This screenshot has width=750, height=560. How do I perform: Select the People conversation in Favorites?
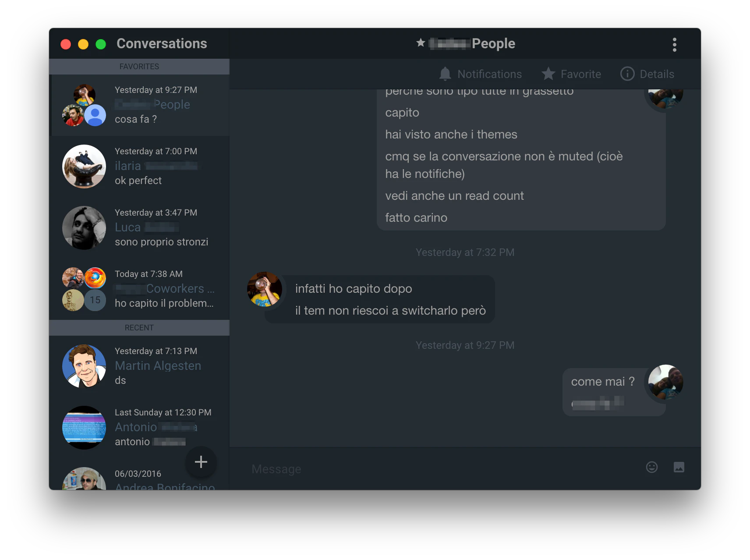139,105
